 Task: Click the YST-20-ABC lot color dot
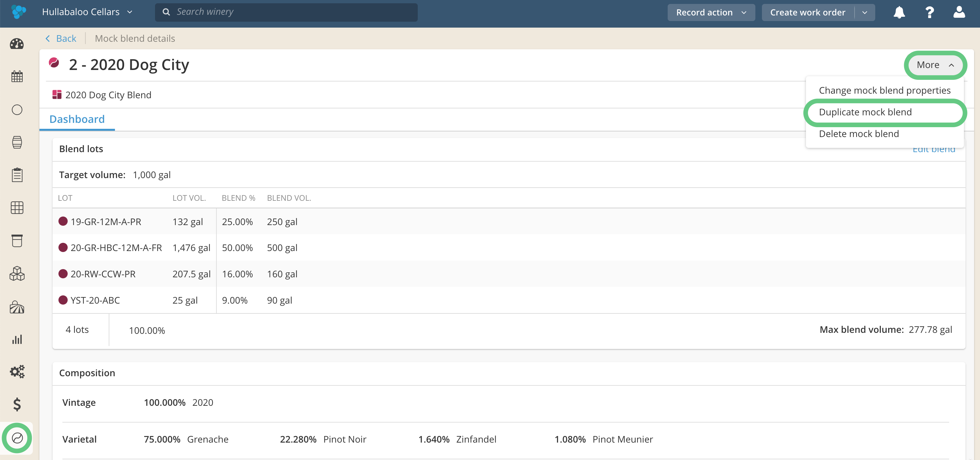[63, 300]
